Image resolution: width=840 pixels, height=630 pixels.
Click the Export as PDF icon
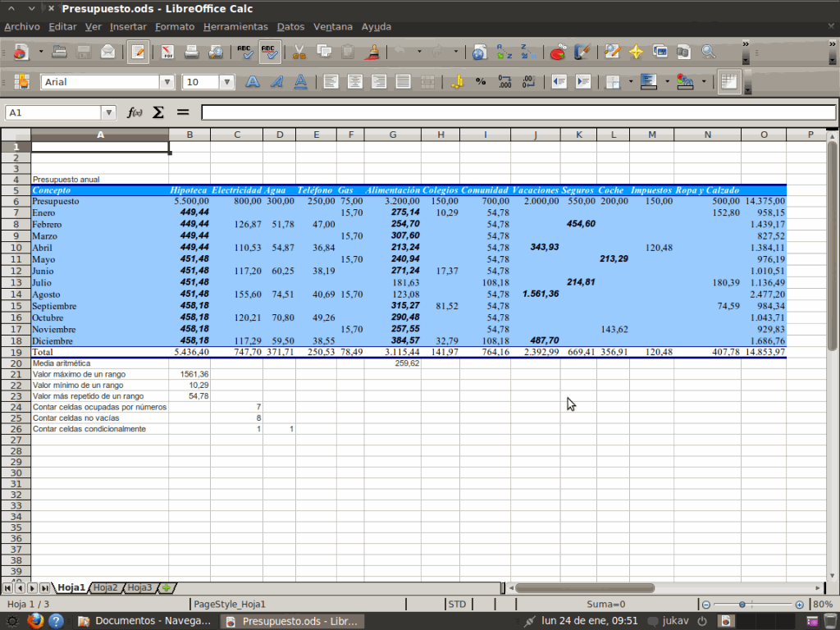167,52
